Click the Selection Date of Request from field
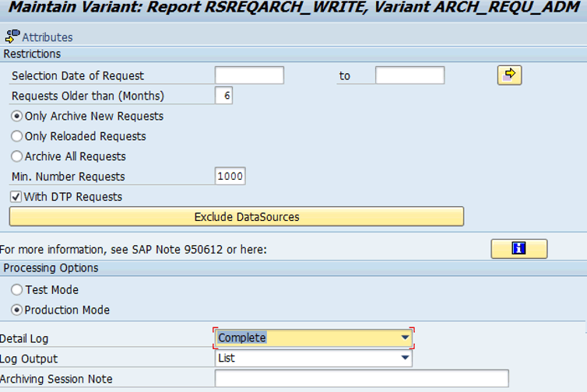This screenshot has width=587, height=392. click(x=249, y=75)
